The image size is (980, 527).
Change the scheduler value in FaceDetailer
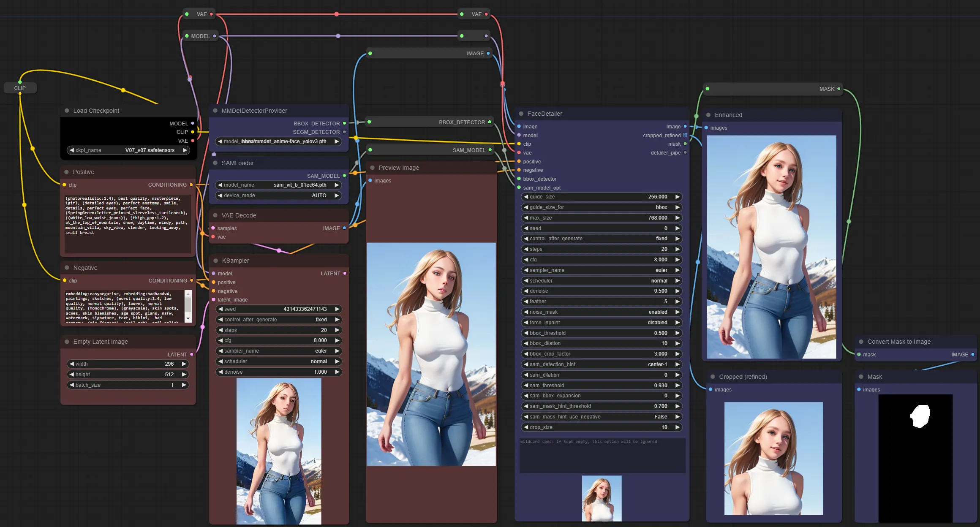tap(602, 280)
